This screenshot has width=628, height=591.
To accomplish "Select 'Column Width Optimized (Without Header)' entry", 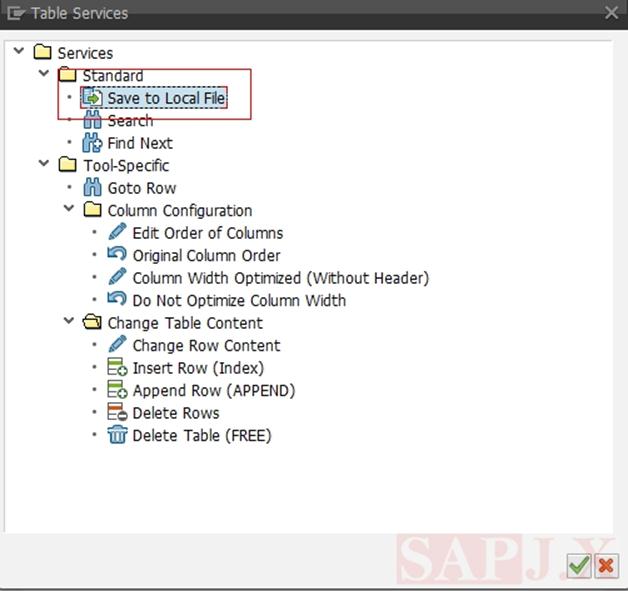I will pos(281,278).
